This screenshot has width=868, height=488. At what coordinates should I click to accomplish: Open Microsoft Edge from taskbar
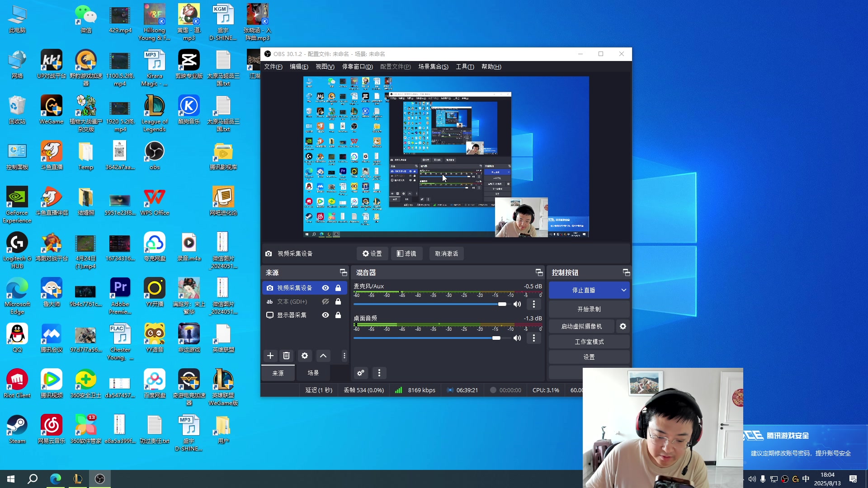coord(55,479)
